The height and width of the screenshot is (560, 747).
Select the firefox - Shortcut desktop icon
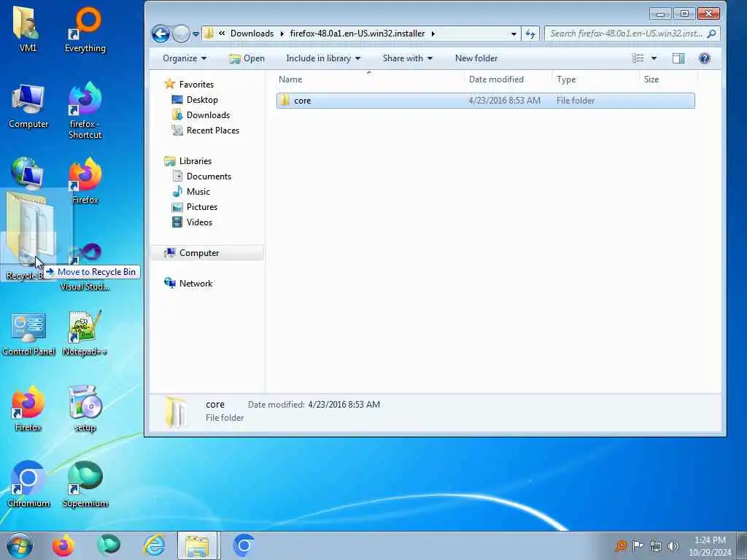point(85,111)
